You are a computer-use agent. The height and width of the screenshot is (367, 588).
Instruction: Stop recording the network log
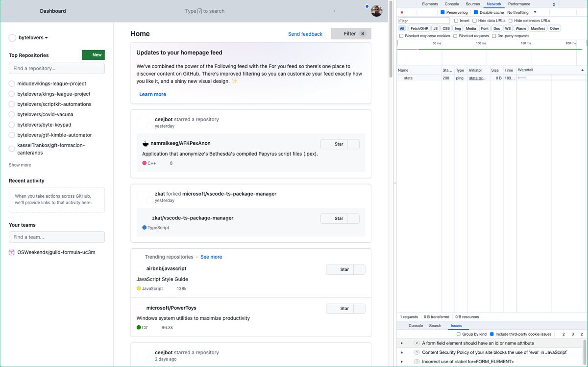pyautogui.click(x=402, y=12)
